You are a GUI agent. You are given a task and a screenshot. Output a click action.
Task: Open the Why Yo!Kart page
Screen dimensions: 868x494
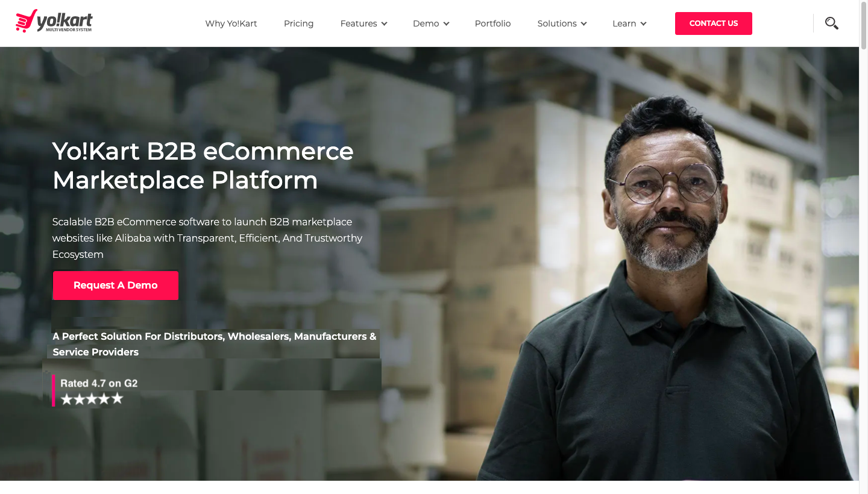(x=231, y=23)
